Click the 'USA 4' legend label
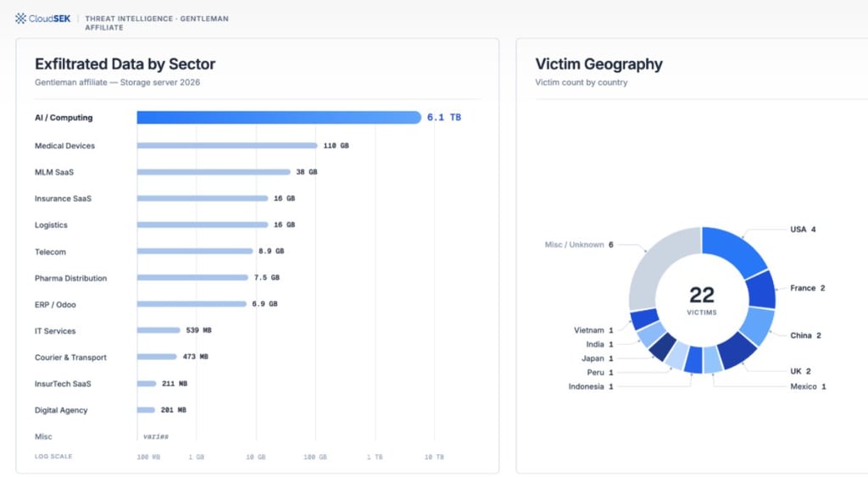The width and height of the screenshot is (868, 477). tap(803, 229)
